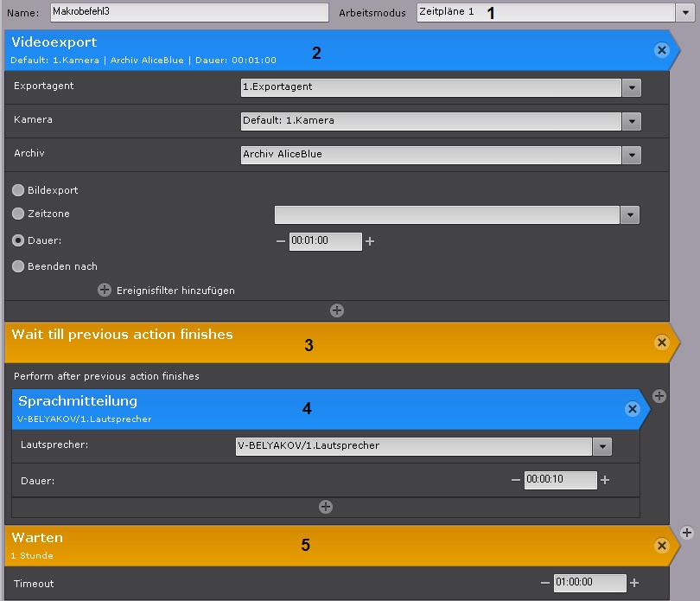Open the Arbeitsmodus dropdown
This screenshot has height=601, width=700.
click(x=684, y=12)
